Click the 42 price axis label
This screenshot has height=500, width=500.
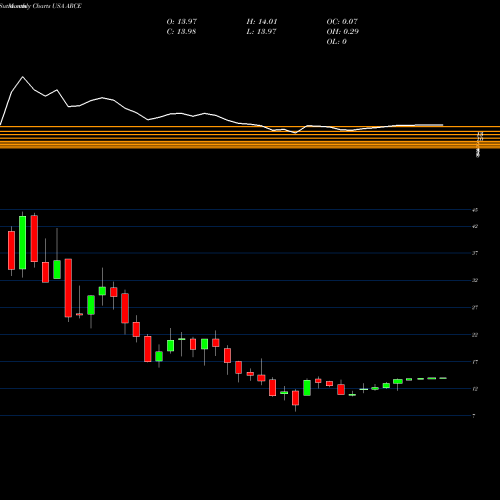coord(475,226)
